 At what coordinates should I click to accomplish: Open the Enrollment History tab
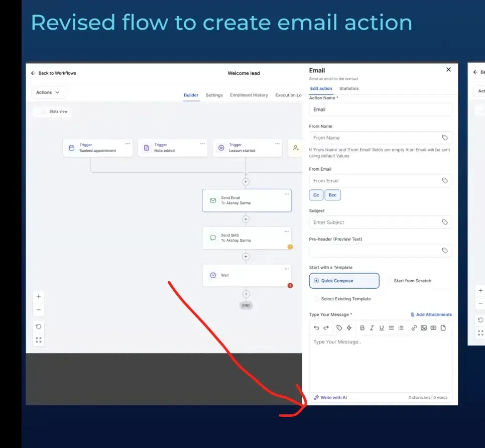coord(249,95)
